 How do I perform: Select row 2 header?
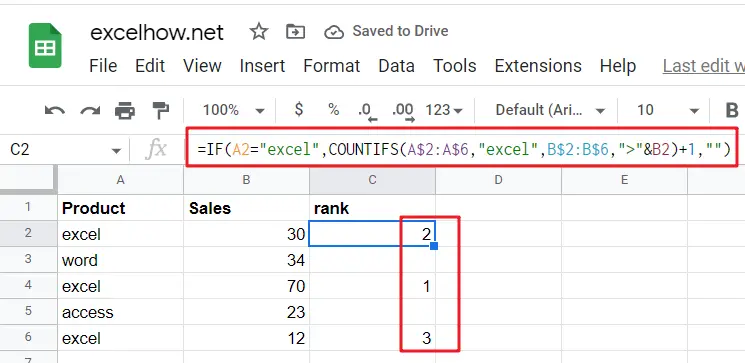coord(28,233)
